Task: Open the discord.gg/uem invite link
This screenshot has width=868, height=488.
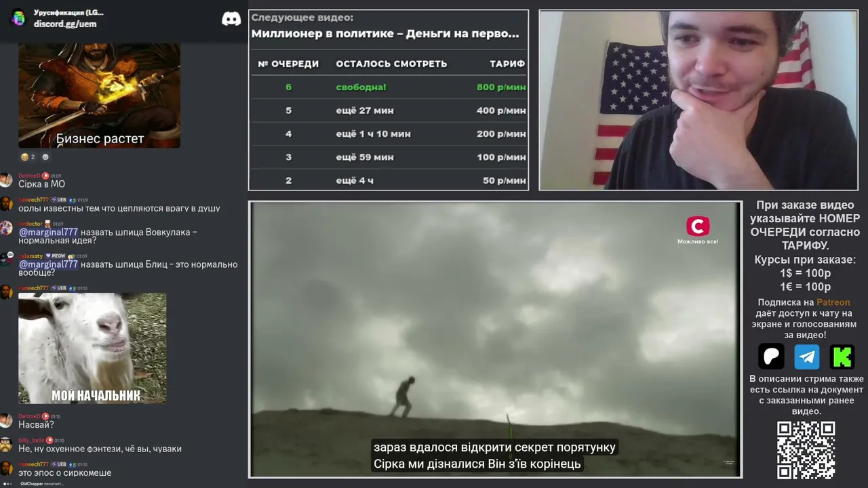Action: pyautogui.click(x=65, y=24)
